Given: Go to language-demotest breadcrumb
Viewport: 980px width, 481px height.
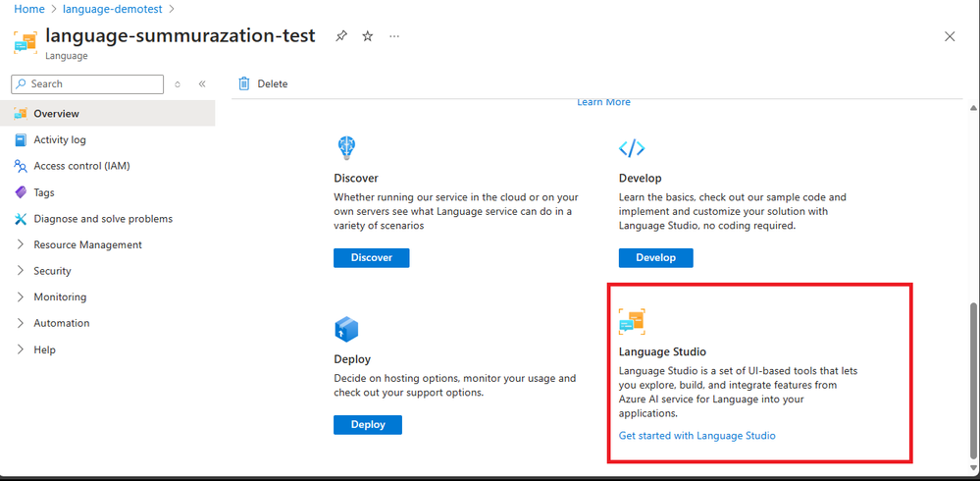Looking at the screenshot, I should [x=111, y=10].
